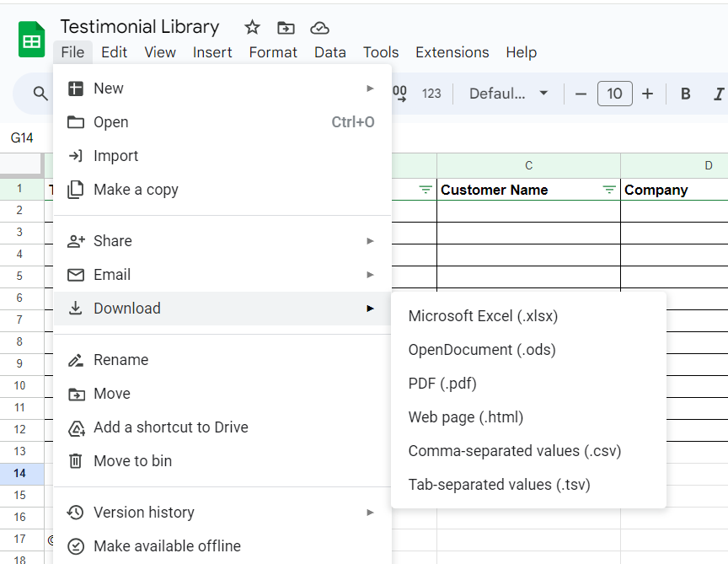The width and height of the screenshot is (728, 564).
Task: Increase font size with plus button
Action: coord(647,94)
